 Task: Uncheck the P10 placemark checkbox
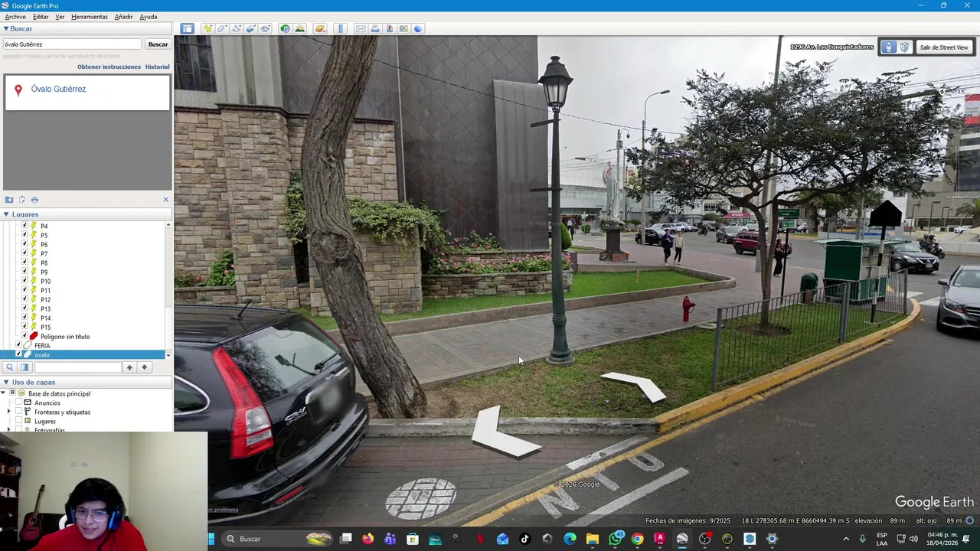point(24,281)
